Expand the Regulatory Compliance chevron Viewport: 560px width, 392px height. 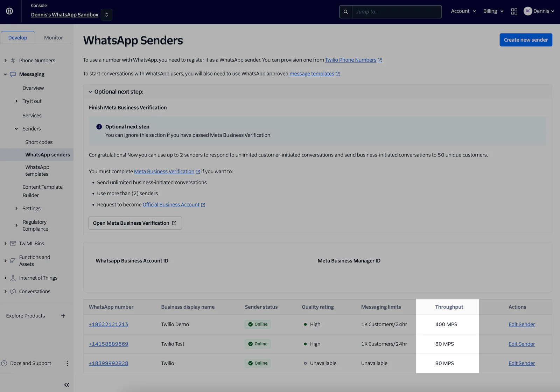pyautogui.click(x=16, y=225)
